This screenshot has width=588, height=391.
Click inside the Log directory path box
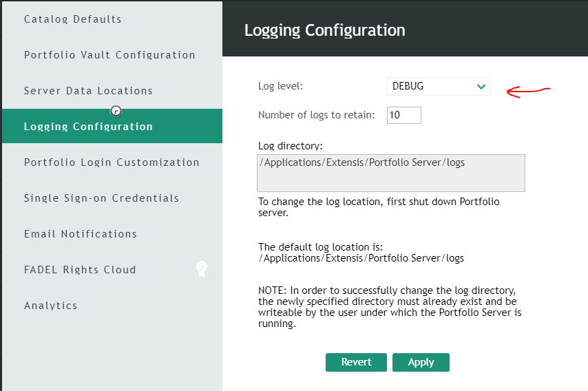point(390,173)
